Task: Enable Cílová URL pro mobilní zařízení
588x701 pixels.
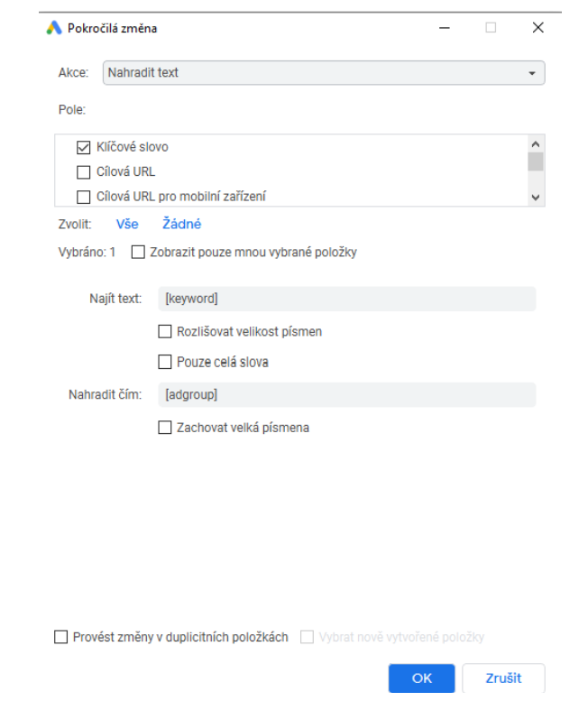Action: pos(84,197)
